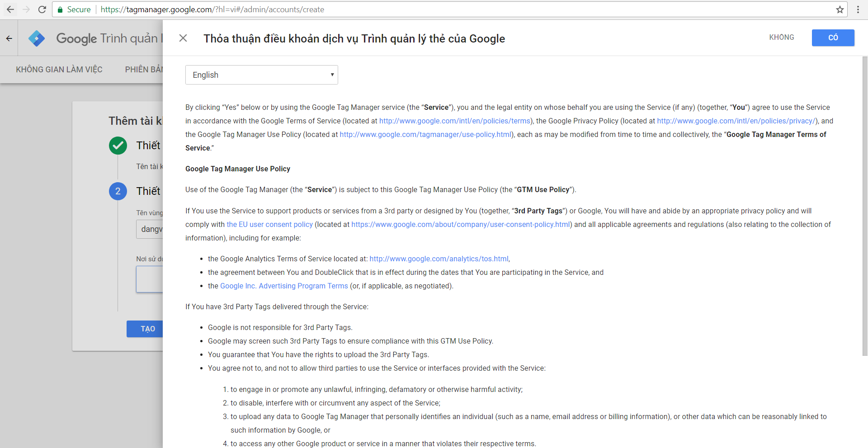Open user-consent-policy.html URL link
Viewport: 868px width, 448px height.
(461, 224)
